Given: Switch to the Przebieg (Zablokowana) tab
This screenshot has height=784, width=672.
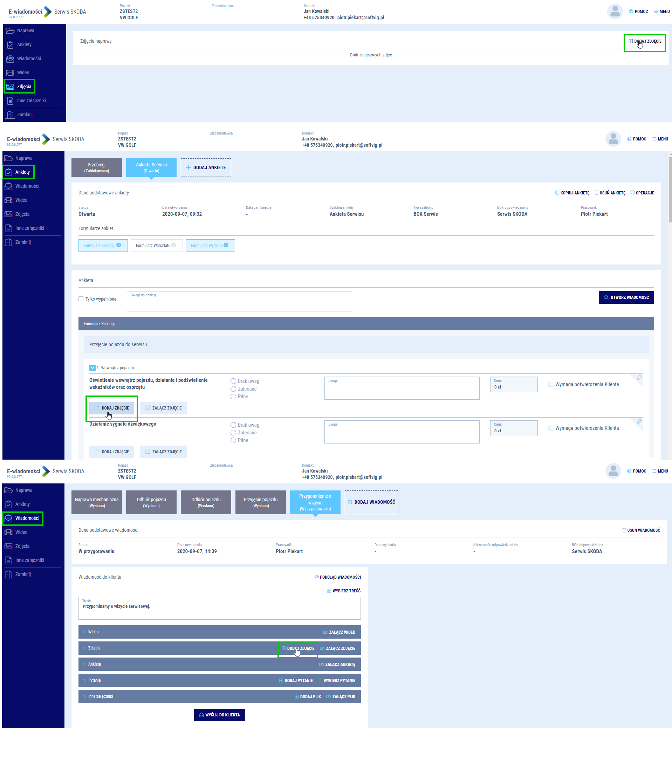Looking at the screenshot, I should [x=96, y=167].
